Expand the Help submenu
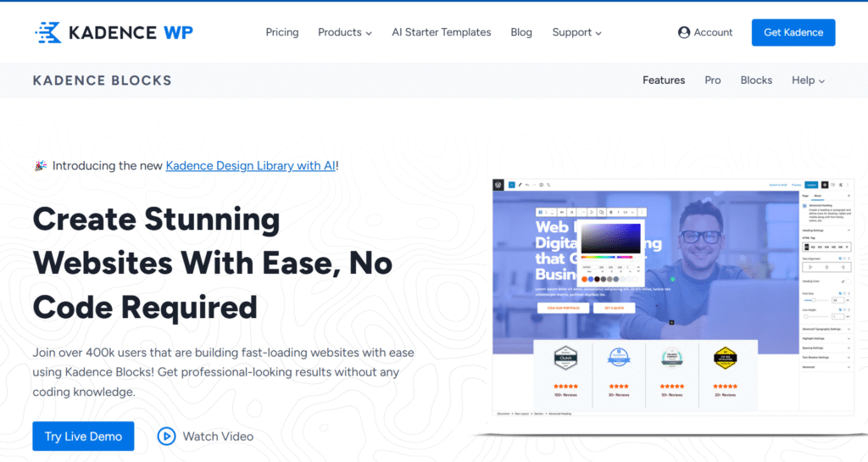868x462 pixels. pos(808,81)
